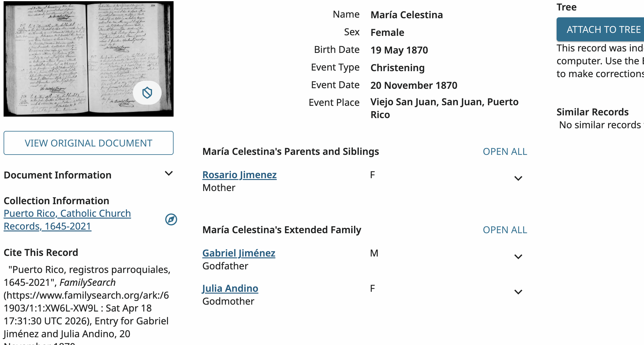Open the Rosario Jimenez link
Viewport: 644px width, 345px height.
(239, 175)
